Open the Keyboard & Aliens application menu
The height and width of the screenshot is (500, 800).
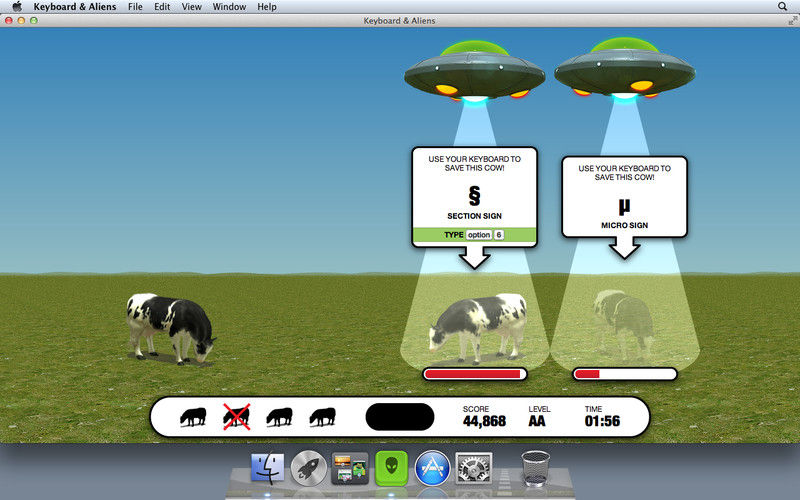coord(74,7)
